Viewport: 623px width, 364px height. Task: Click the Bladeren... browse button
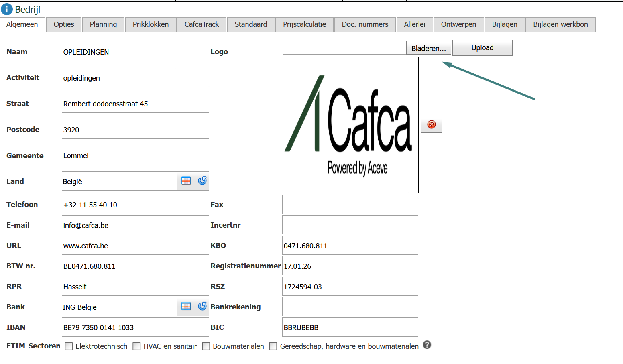click(429, 48)
